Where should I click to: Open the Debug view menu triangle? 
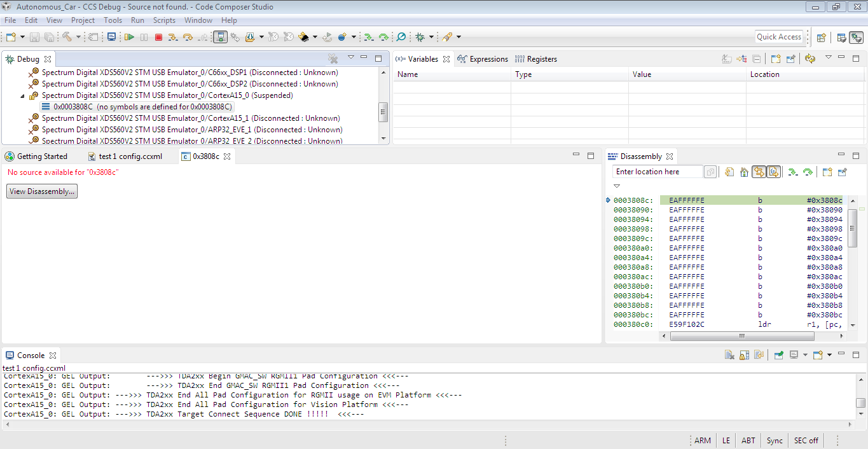click(350, 58)
